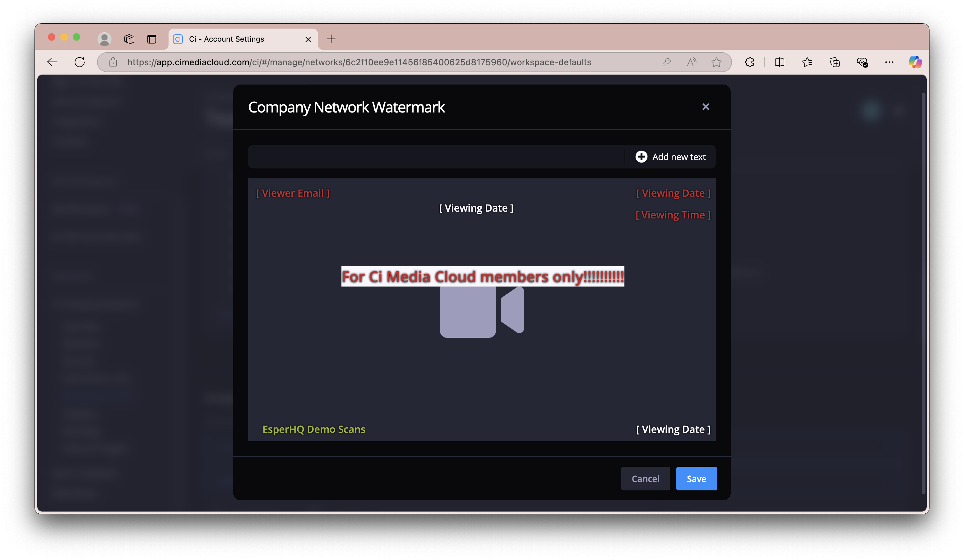This screenshot has height=560, width=964.
Task: Toggle vertical tabs icon
Action: coord(152,39)
